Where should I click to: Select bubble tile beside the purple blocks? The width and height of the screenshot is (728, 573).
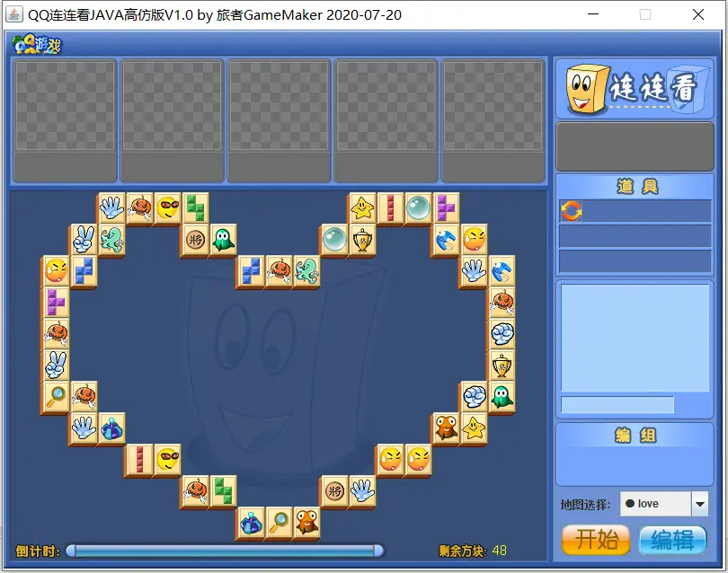click(418, 207)
